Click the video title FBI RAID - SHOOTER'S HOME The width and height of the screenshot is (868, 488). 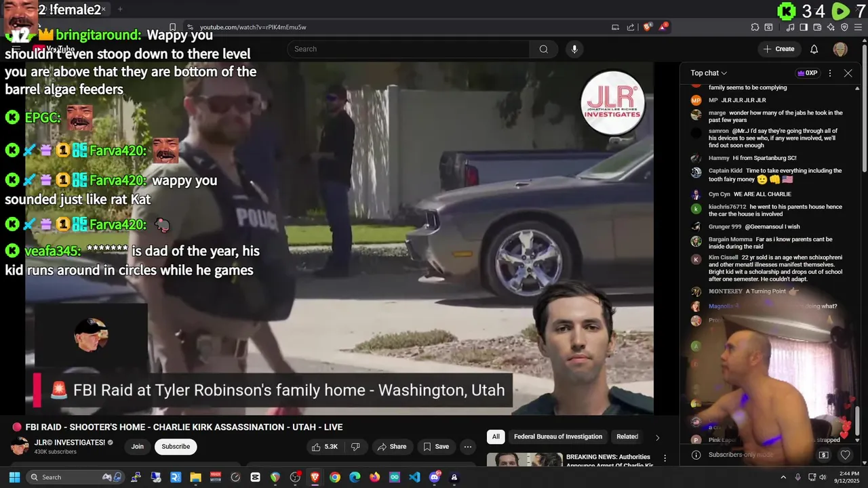click(x=184, y=427)
